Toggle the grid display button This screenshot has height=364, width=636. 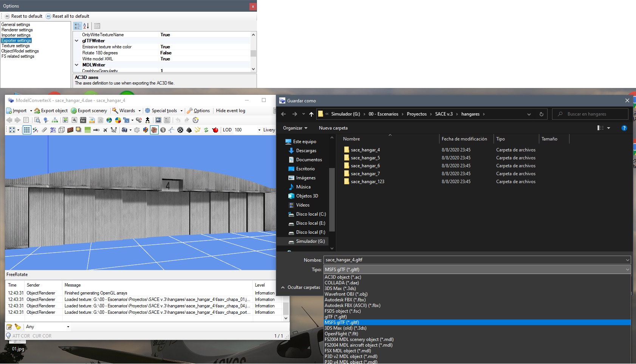tap(26, 130)
